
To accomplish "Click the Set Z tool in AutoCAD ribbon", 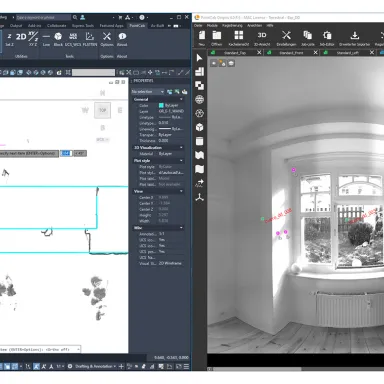I will (9, 39).
